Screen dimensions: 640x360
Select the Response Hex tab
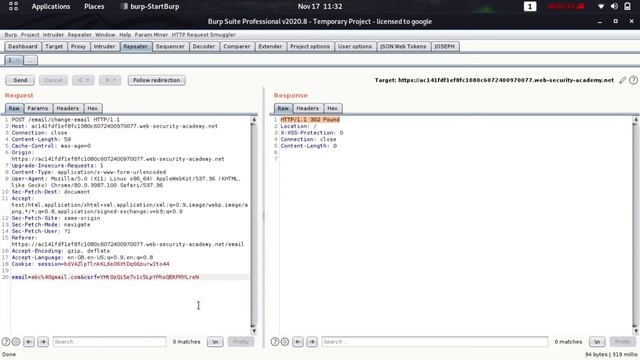click(332, 108)
